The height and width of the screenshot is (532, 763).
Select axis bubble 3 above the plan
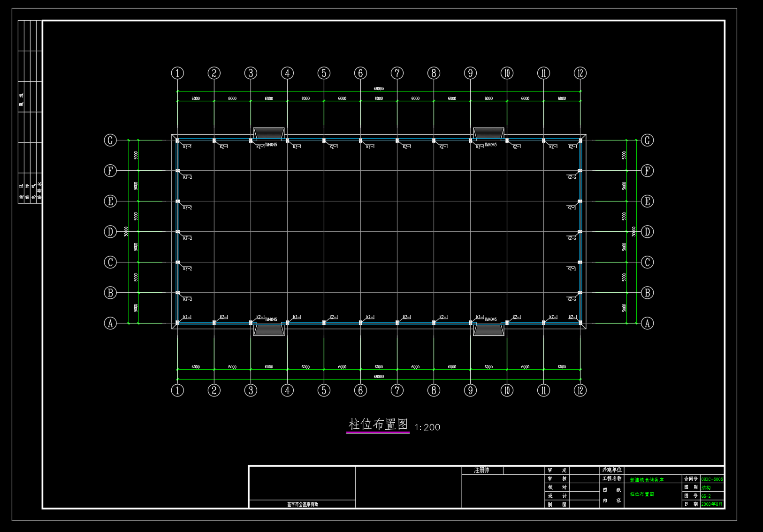tap(251, 73)
